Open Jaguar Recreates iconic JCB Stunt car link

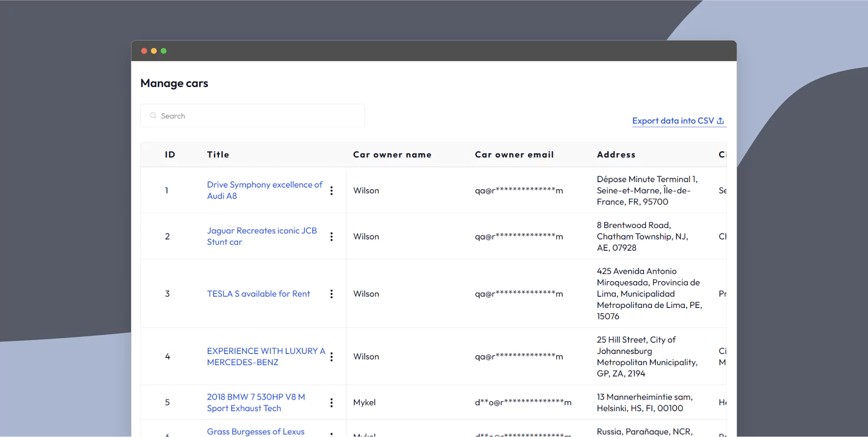click(x=262, y=236)
